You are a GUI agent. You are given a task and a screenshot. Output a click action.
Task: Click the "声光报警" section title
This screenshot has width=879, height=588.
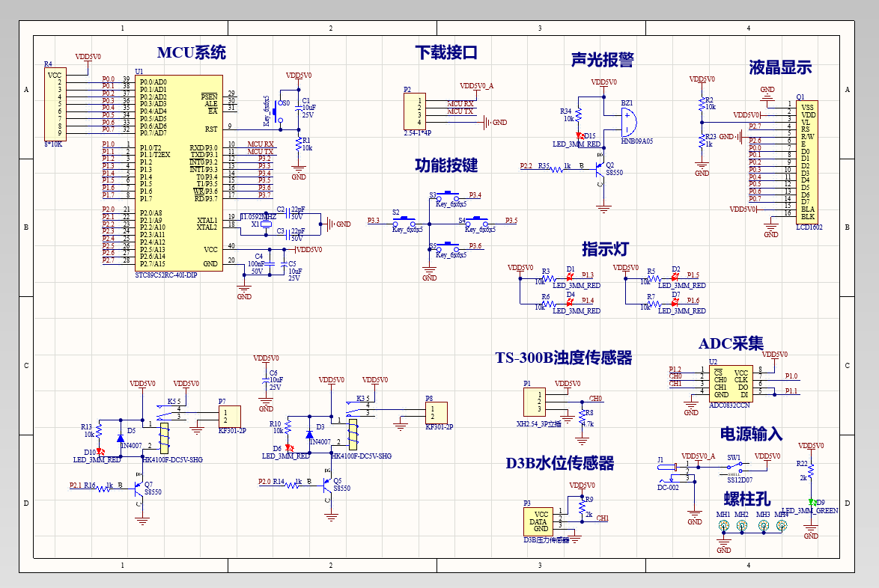coord(603,59)
